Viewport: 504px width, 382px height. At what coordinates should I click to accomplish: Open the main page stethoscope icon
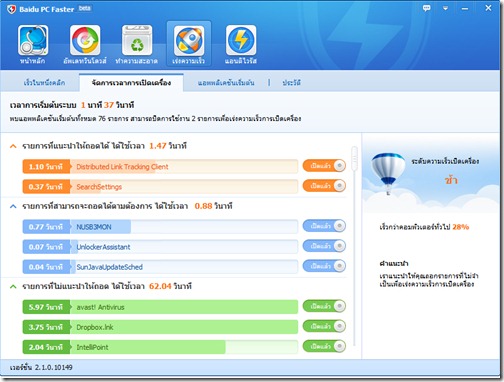[x=33, y=40]
